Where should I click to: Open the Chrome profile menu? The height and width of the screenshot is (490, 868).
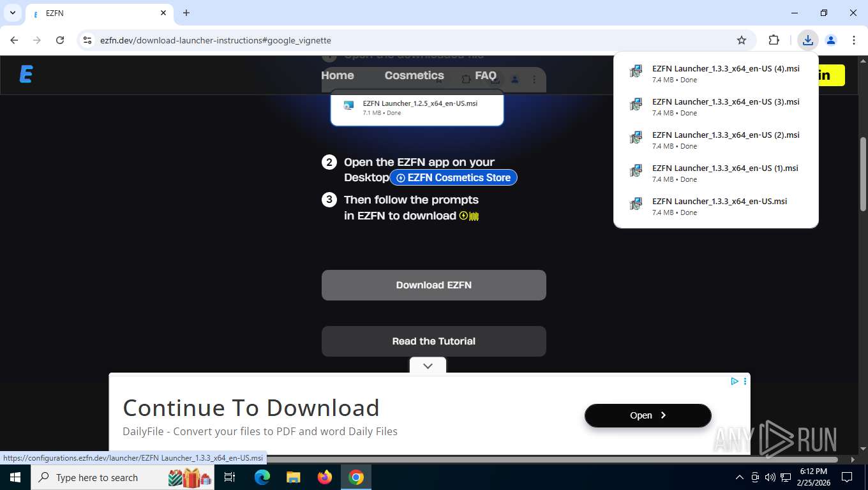coord(831,40)
